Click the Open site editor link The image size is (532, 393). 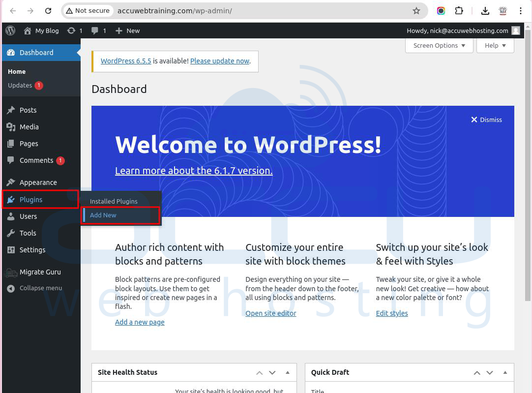click(271, 313)
